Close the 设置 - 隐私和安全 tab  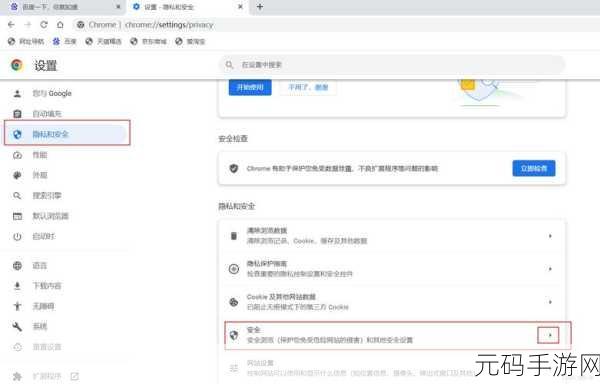240,7
